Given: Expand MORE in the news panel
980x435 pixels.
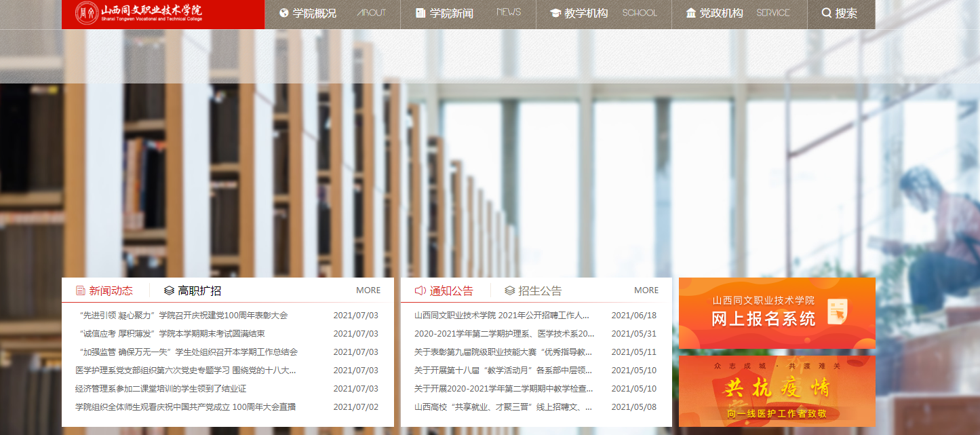Looking at the screenshot, I should click(368, 290).
